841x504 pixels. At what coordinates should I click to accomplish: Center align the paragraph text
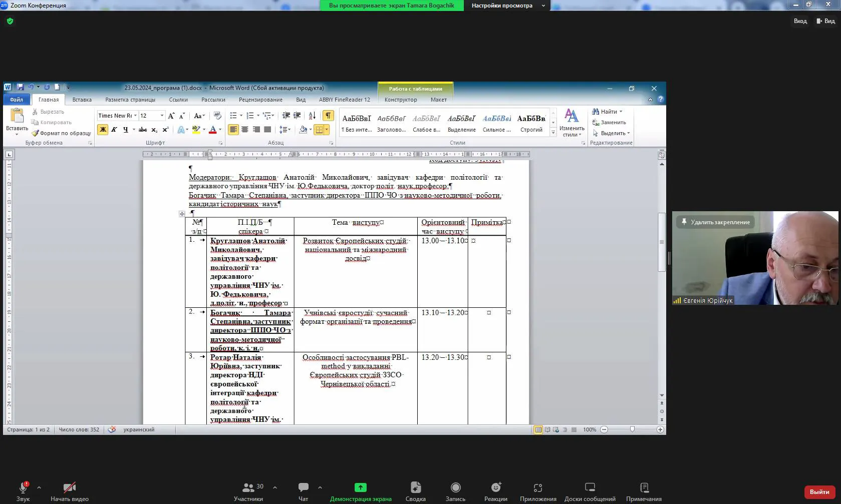point(245,130)
